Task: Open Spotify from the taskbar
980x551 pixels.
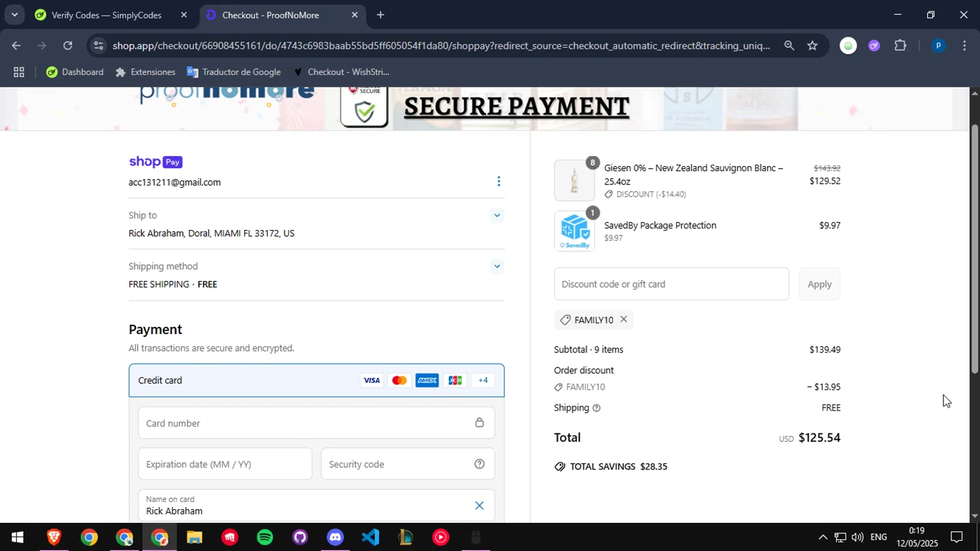Action: (x=265, y=537)
